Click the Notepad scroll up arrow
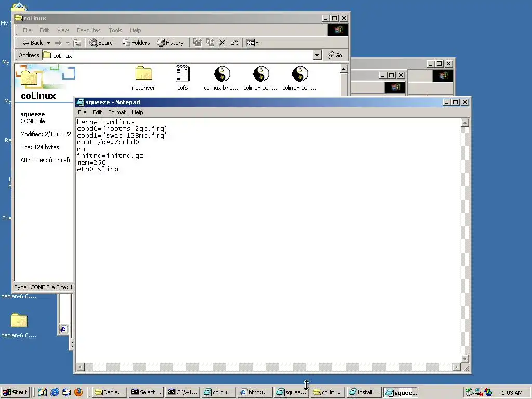The height and width of the screenshot is (399, 532). tap(465, 123)
